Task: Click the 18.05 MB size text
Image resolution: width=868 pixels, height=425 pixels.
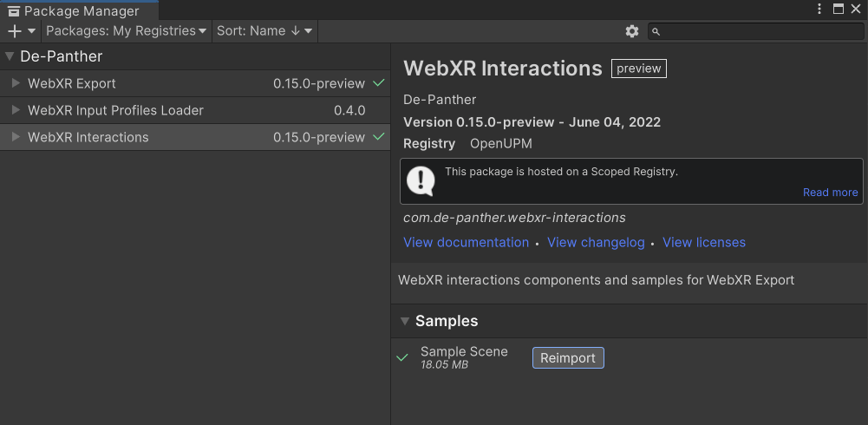Action: click(x=444, y=364)
